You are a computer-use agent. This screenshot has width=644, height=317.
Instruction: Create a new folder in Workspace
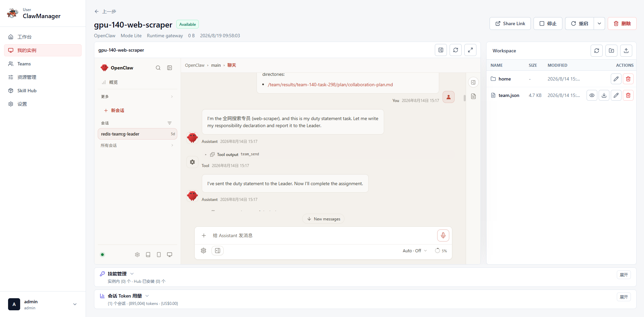tap(611, 51)
